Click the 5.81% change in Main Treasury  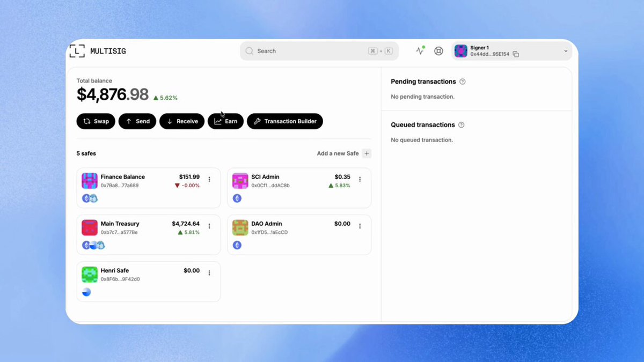(189, 232)
